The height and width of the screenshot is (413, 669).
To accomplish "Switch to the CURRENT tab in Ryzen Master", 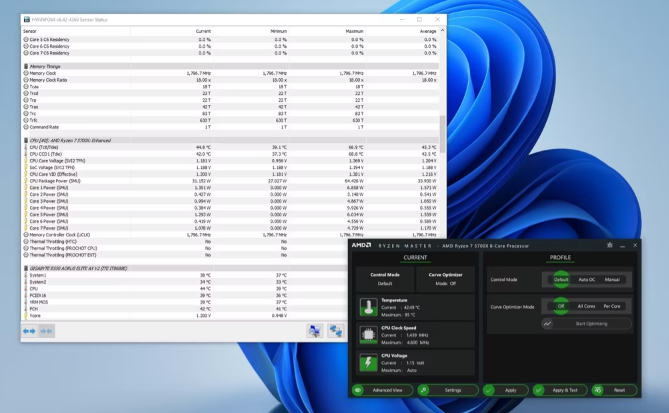I will [x=415, y=257].
